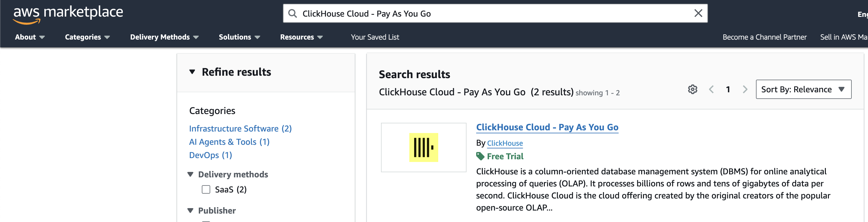Select page 1 in pagination
The width and height of the screenshot is (868, 222).
[728, 89]
